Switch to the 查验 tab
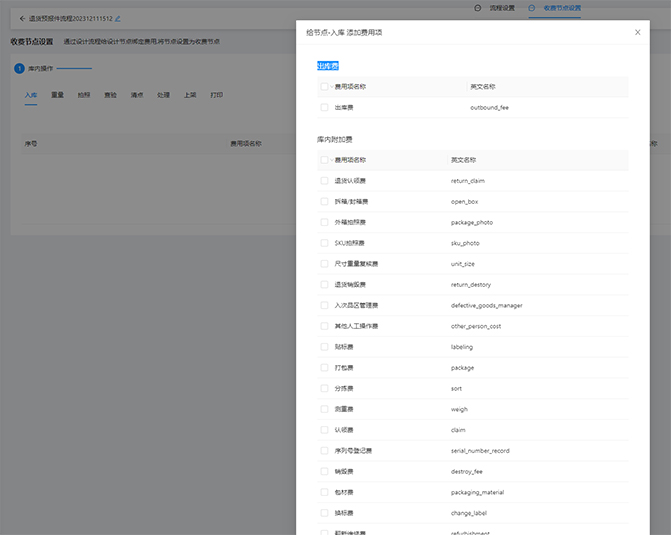The image size is (671, 535). coord(110,95)
